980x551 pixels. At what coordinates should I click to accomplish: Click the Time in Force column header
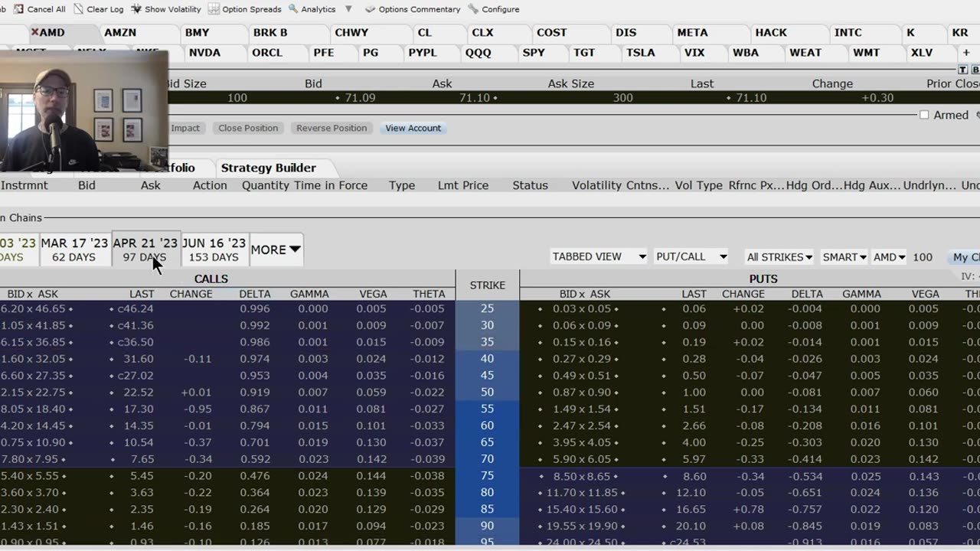(331, 185)
